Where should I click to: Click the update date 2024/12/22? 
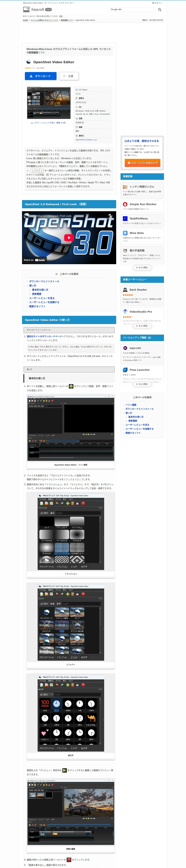click(81, 102)
